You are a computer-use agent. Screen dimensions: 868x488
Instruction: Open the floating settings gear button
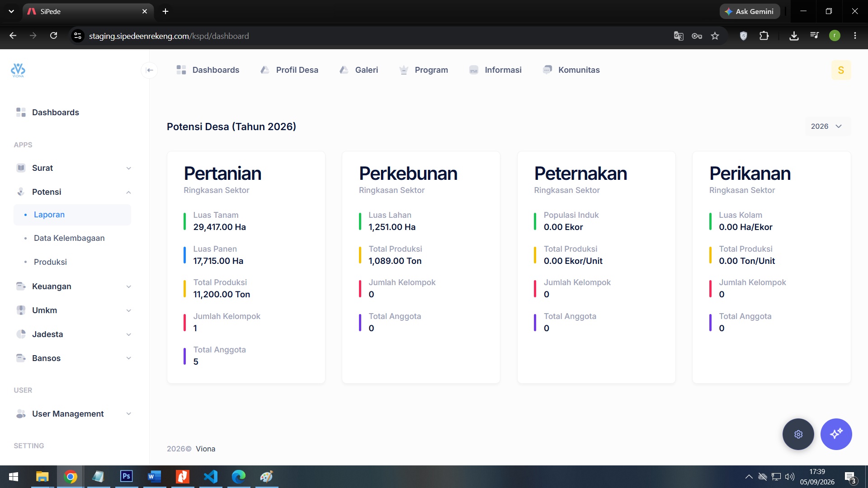coord(798,434)
